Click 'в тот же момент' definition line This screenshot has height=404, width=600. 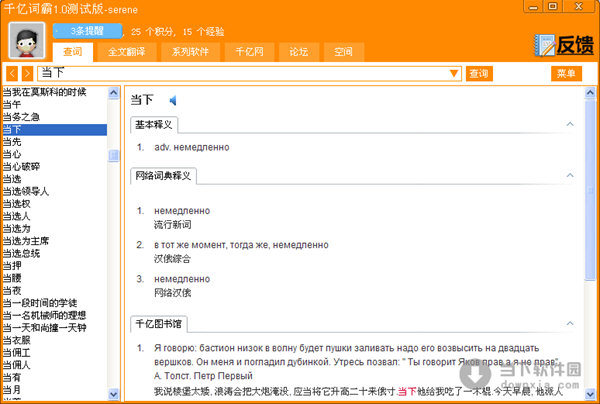click(x=241, y=245)
